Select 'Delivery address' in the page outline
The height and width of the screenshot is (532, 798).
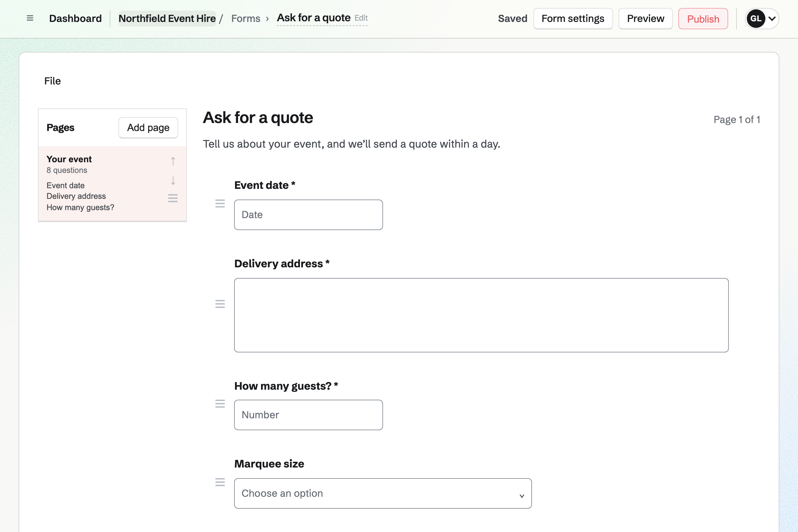point(76,196)
